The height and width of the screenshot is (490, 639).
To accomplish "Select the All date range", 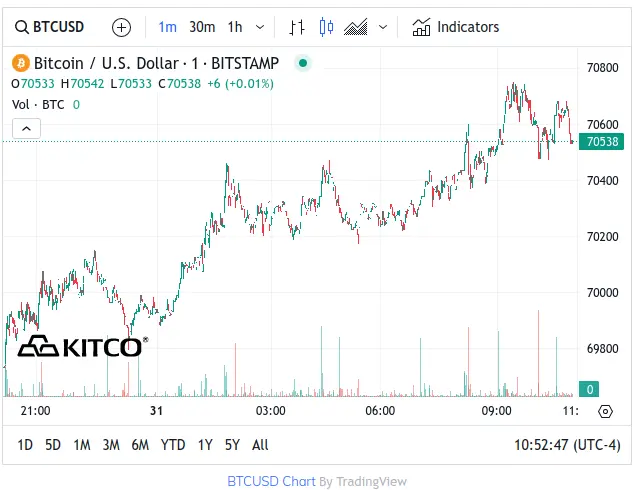I will pos(260,445).
